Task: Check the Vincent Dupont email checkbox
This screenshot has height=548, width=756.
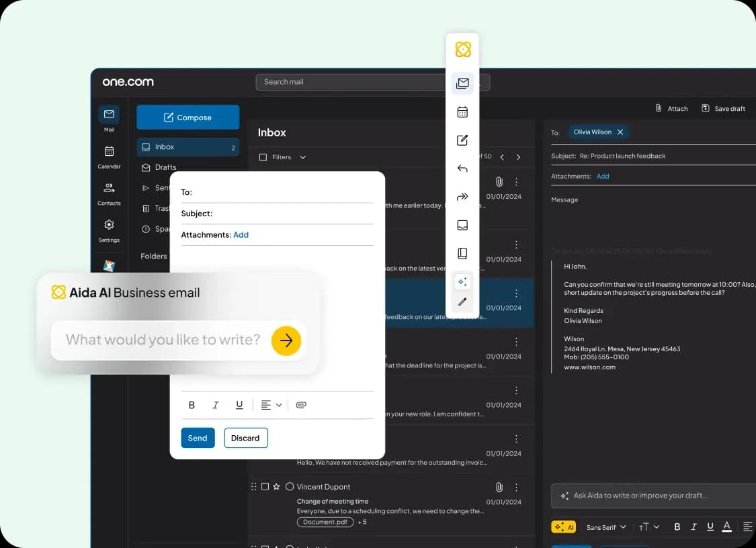Action: (265, 486)
